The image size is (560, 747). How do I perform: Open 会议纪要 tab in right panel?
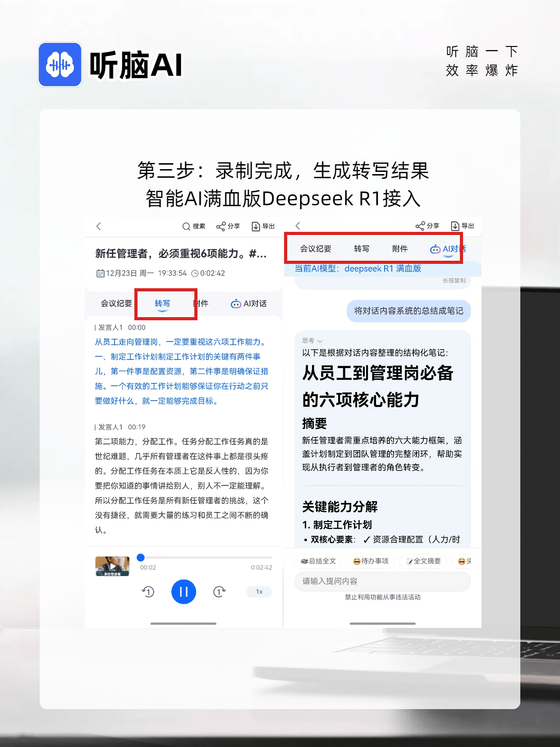[316, 249]
